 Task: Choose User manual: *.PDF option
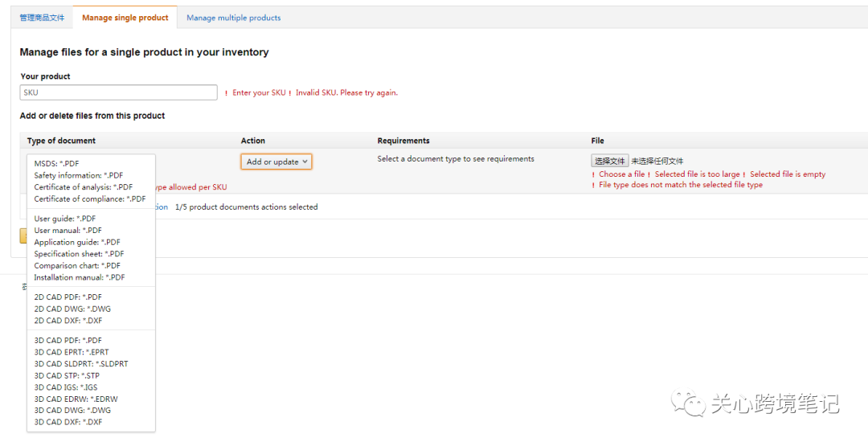[x=68, y=231]
